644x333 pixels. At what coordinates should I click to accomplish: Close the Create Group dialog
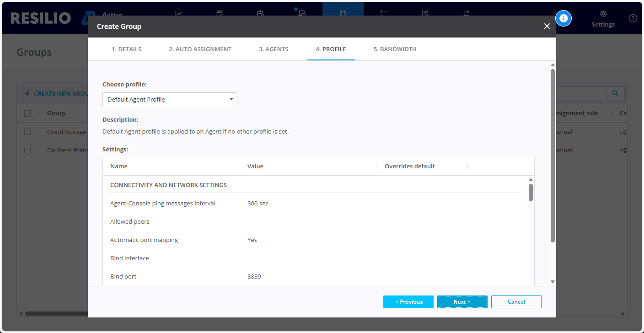point(547,27)
